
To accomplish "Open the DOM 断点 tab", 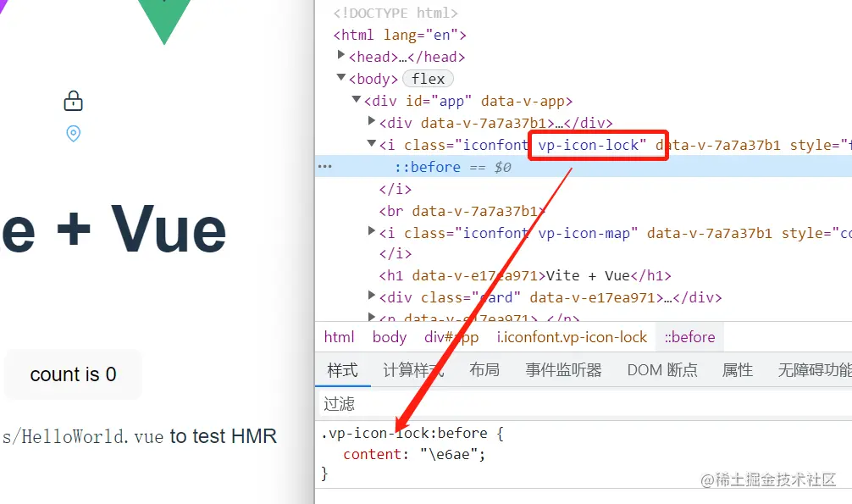I will click(x=662, y=370).
